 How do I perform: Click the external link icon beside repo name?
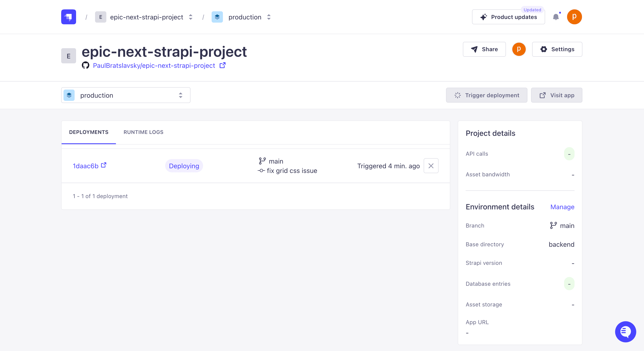pyautogui.click(x=222, y=65)
